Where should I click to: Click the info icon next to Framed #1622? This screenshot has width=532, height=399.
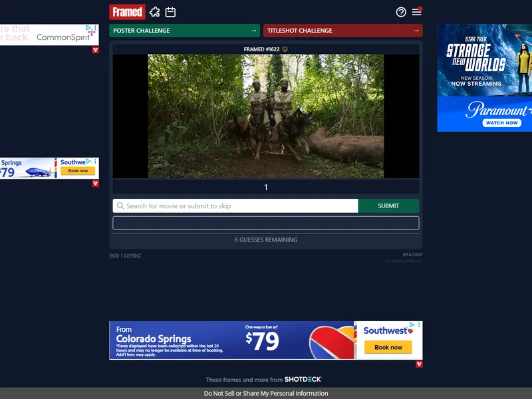285,49
